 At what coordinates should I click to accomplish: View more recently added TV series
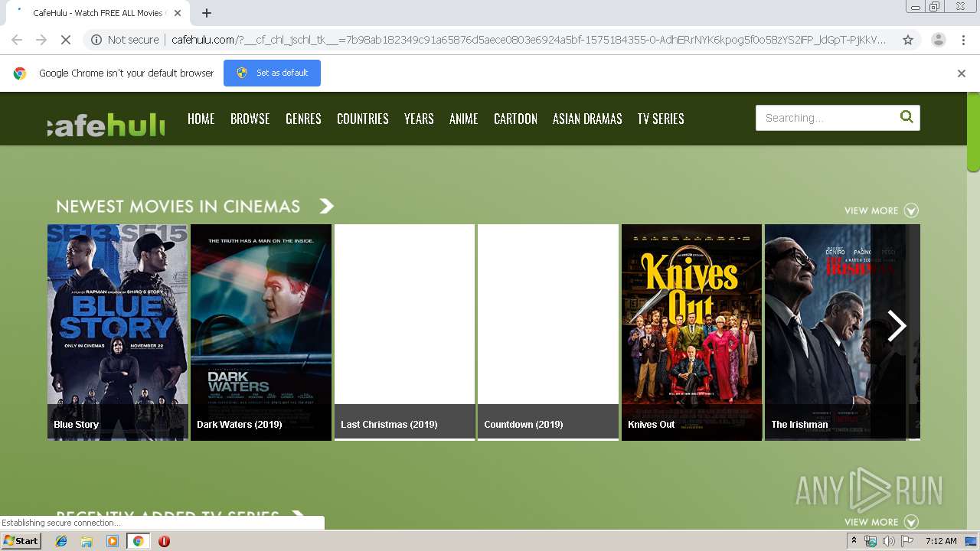point(881,522)
